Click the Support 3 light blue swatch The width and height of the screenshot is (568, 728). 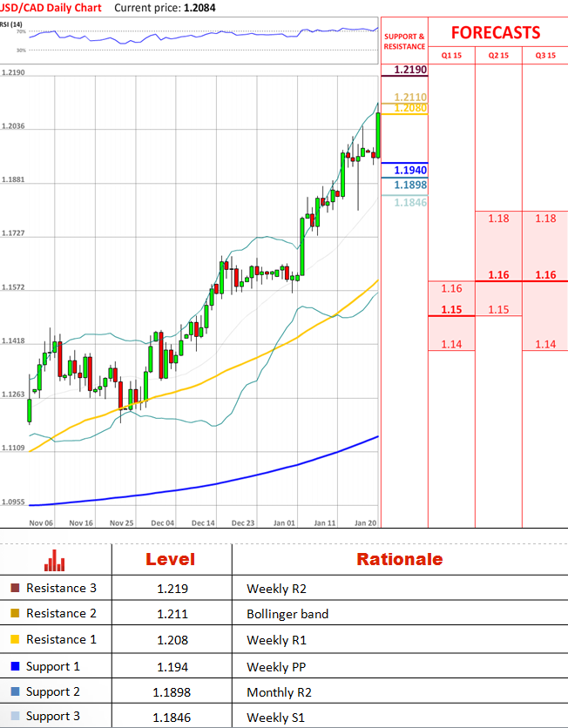click(x=15, y=716)
